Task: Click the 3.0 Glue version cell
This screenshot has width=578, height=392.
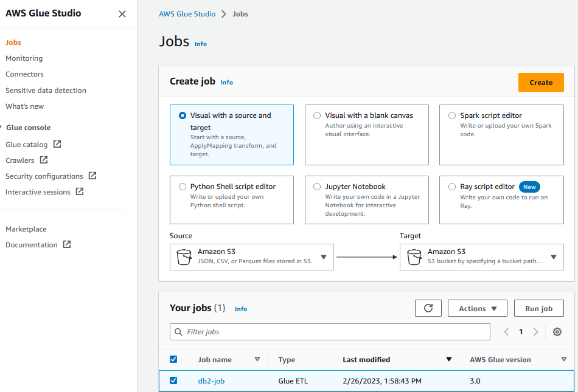Action: pyautogui.click(x=475, y=381)
